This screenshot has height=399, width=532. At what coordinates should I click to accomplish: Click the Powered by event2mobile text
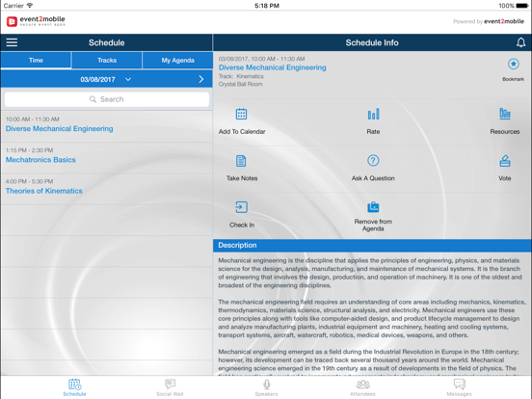pyautogui.click(x=489, y=21)
